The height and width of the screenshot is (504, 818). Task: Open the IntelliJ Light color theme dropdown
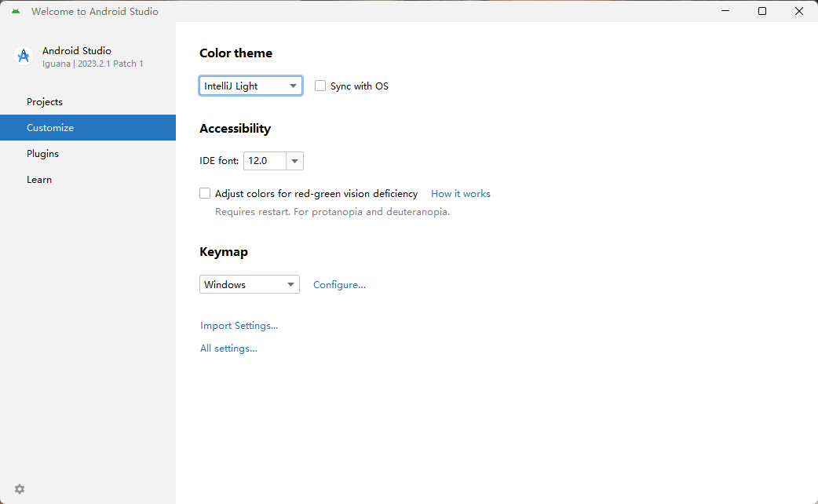point(250,86)
